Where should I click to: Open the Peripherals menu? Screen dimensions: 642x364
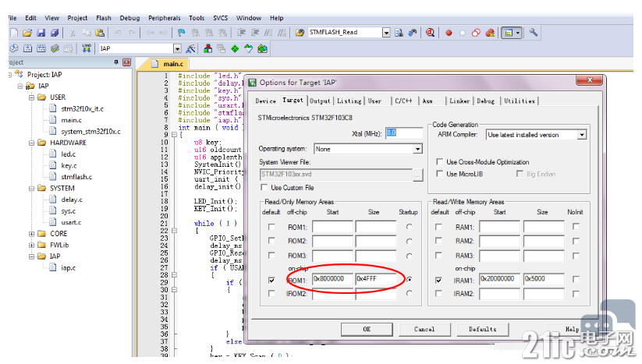point(164,18)
